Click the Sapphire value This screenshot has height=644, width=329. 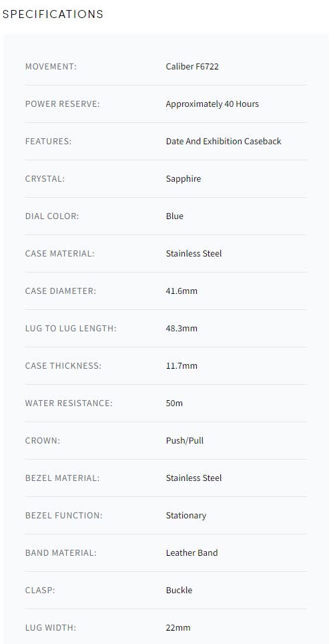(x=184, y=178)
